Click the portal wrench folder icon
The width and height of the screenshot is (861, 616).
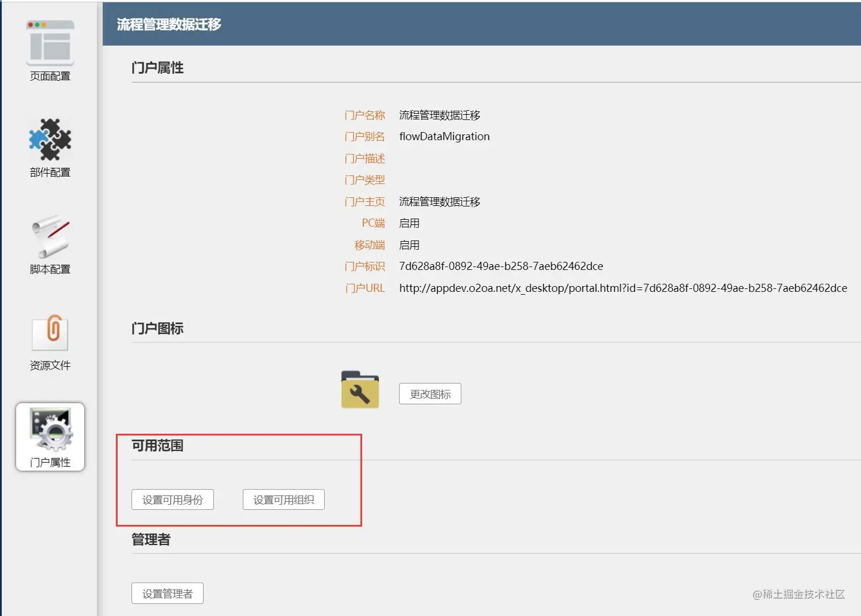click(x=360, y=389)
